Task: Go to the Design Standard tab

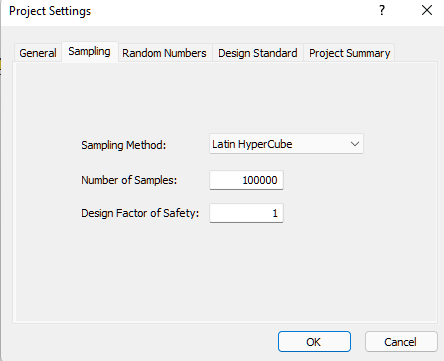Action: pos(258,53)
